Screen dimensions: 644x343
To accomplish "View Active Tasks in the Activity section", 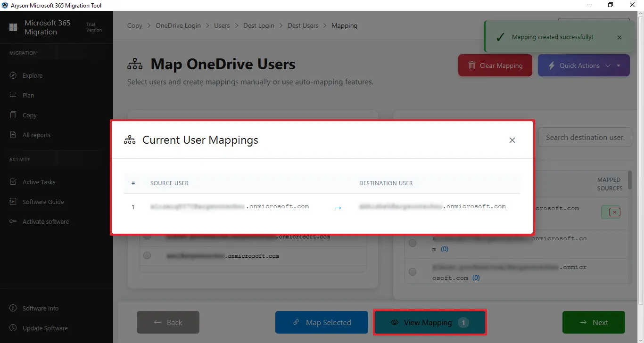I will pos(38,182).
